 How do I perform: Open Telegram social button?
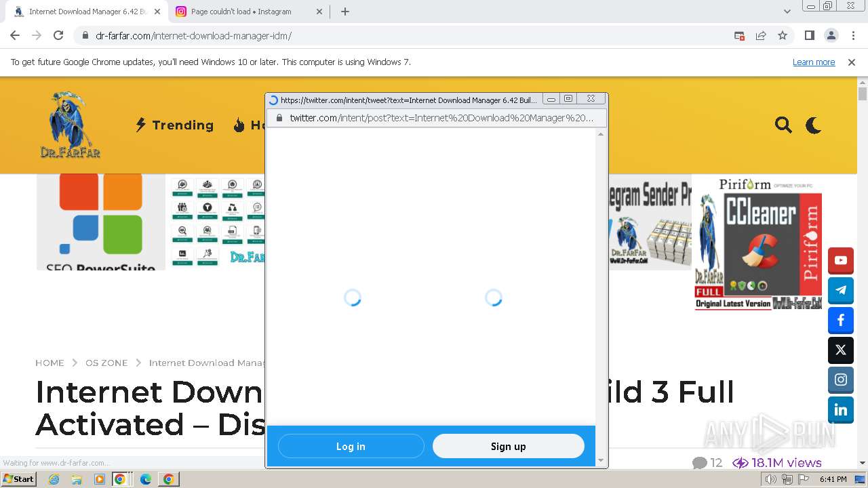tap(841, 290)
